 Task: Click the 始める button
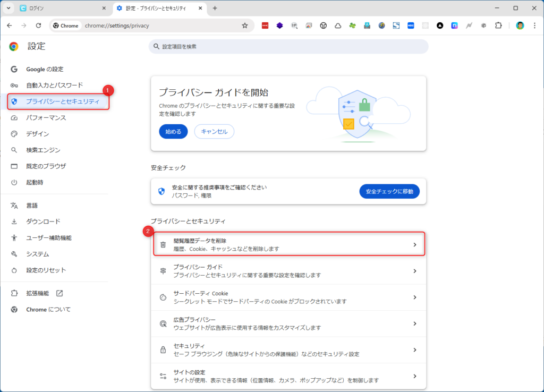tap(173, 131)
